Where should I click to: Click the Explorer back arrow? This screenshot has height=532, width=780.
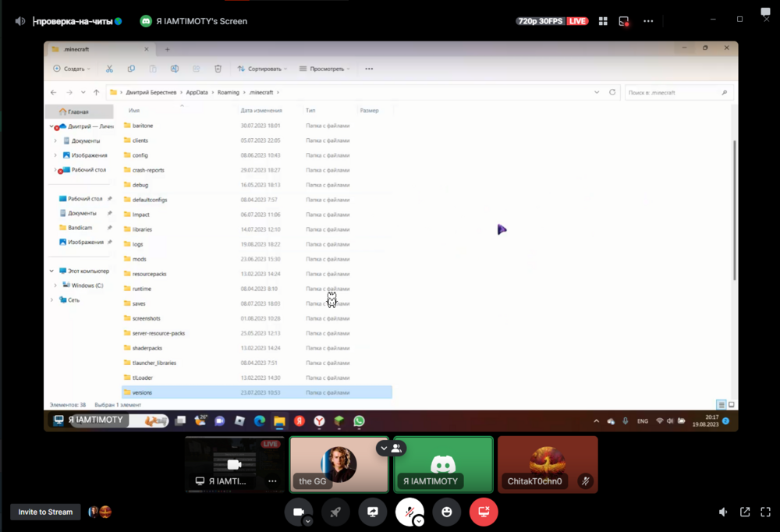point(54,92)
